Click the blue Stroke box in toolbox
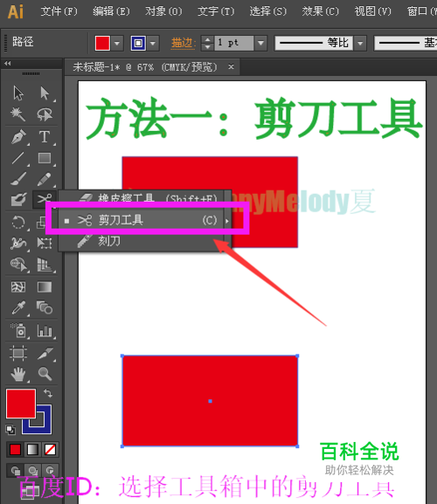This screenshot has width=437, height=504. click(45, 426)
